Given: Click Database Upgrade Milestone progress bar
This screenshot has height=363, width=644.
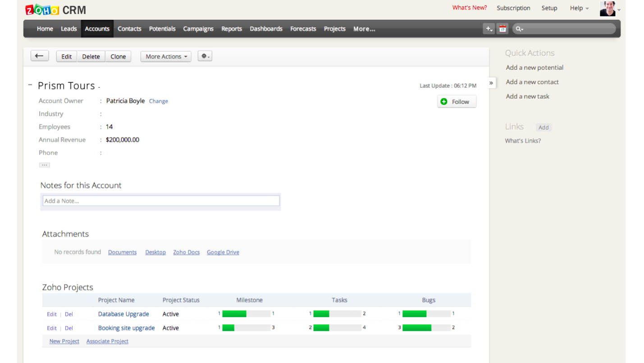Looking at the screenshot, I should click(246, 314).
